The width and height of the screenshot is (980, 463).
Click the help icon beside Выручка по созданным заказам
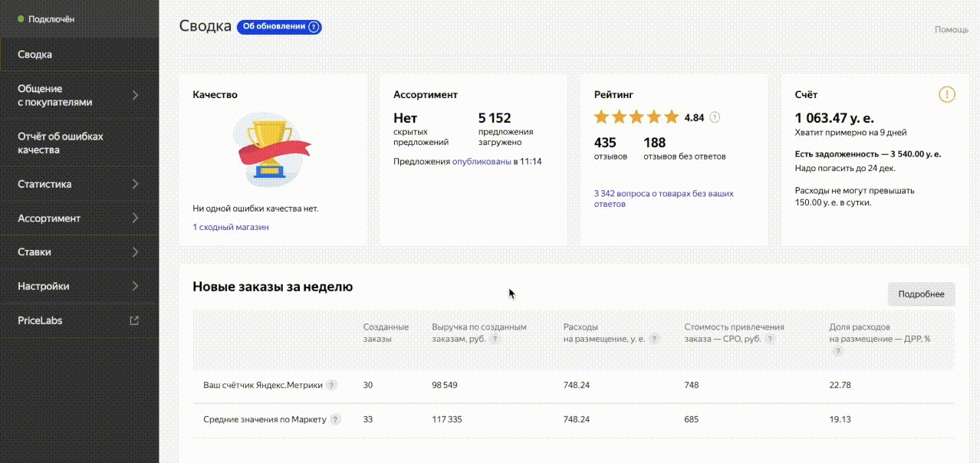pos(495,339)
